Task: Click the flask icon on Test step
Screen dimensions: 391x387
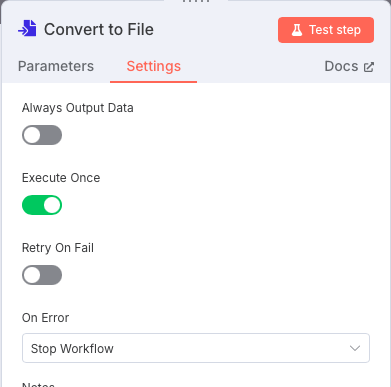Action: click(297, 30)
